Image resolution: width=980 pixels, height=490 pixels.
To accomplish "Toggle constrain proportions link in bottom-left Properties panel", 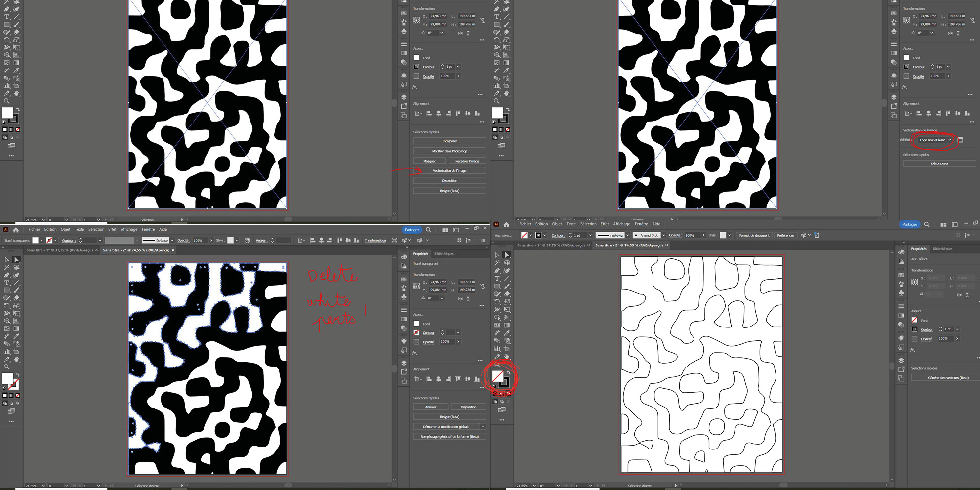I will pos(483,286).
